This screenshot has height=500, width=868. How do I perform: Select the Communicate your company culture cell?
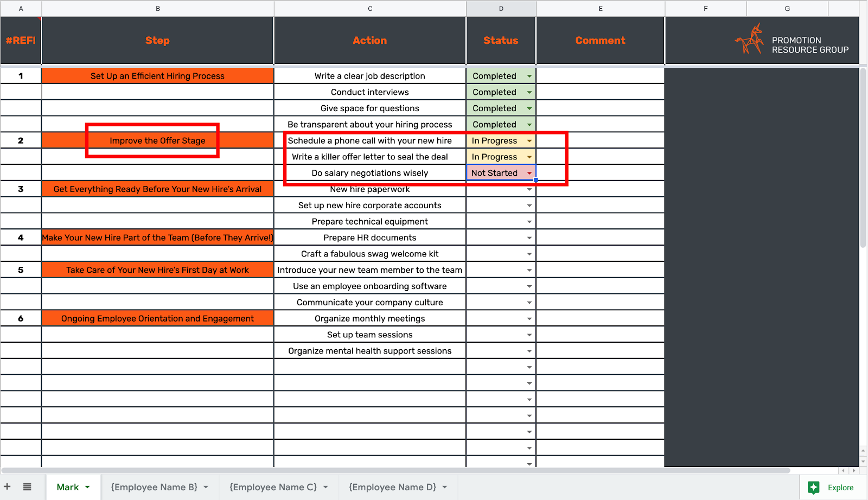pyautogui.click(x=370, y=303)
